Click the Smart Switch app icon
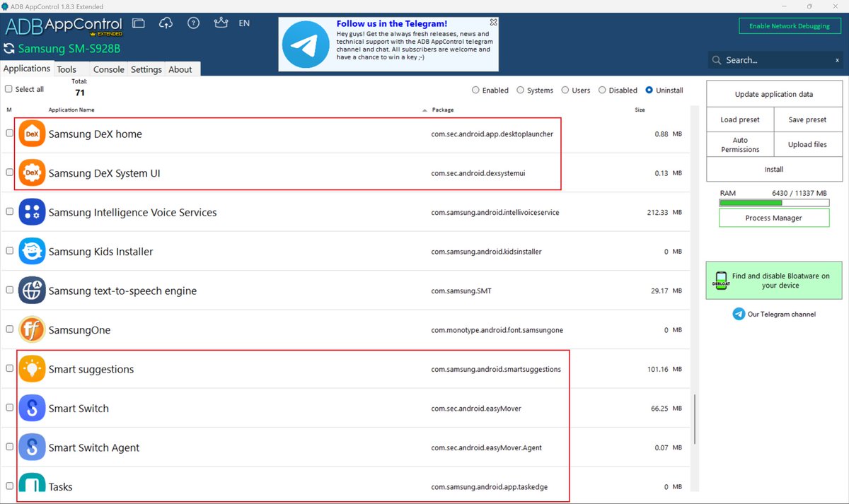Image resolution: width=849 pixels, height=504 pixels. pos(32,408)
